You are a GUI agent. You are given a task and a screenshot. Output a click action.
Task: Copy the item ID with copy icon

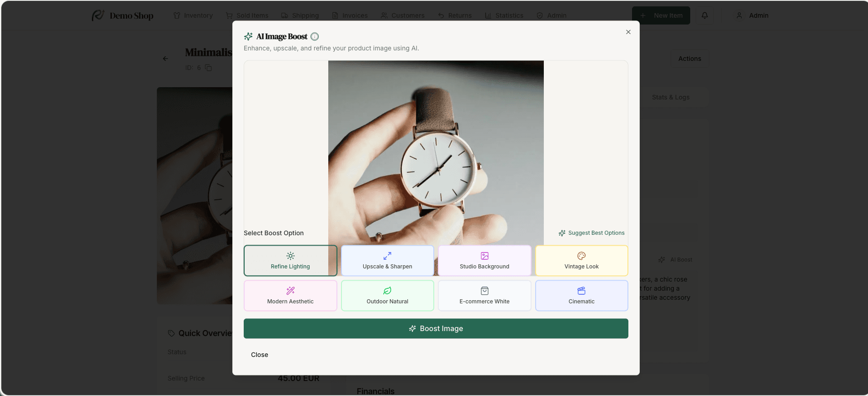[208, 68]
